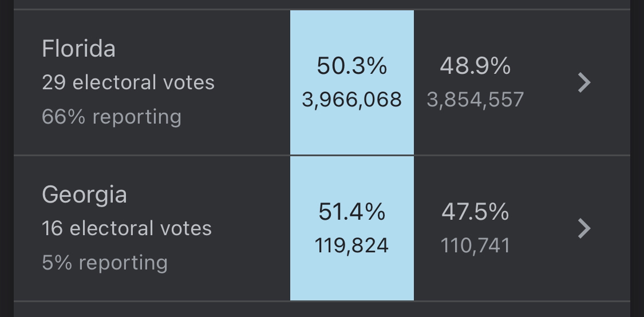Click Georgia 47.5% trailing percentage

(x=475, y=212)
